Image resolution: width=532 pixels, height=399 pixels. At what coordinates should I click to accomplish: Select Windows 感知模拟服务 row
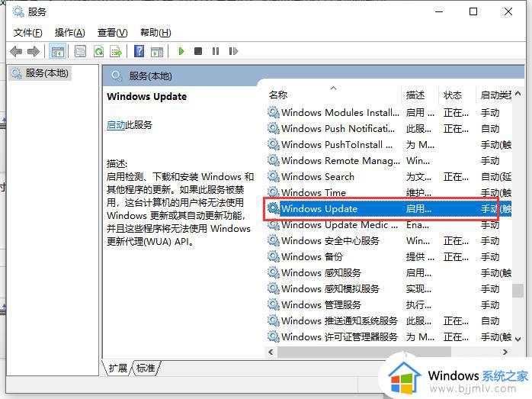click(389, 288)
